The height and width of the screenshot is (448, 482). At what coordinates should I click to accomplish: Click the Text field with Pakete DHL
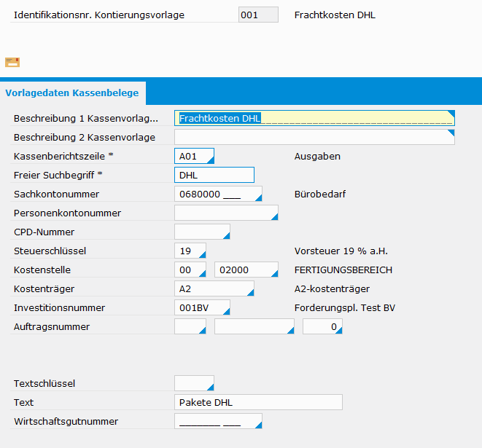tap(258, 402)
